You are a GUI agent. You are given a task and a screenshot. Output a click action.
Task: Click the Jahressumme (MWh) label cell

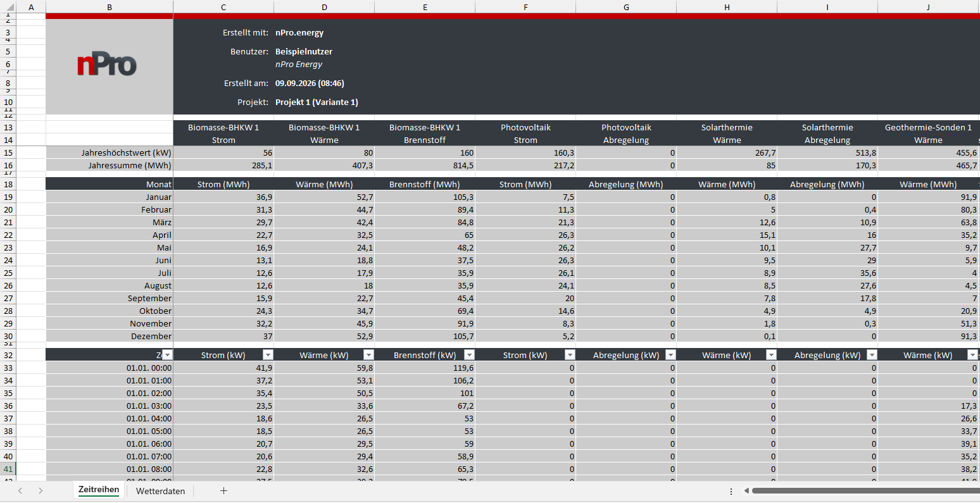(110, 165)
